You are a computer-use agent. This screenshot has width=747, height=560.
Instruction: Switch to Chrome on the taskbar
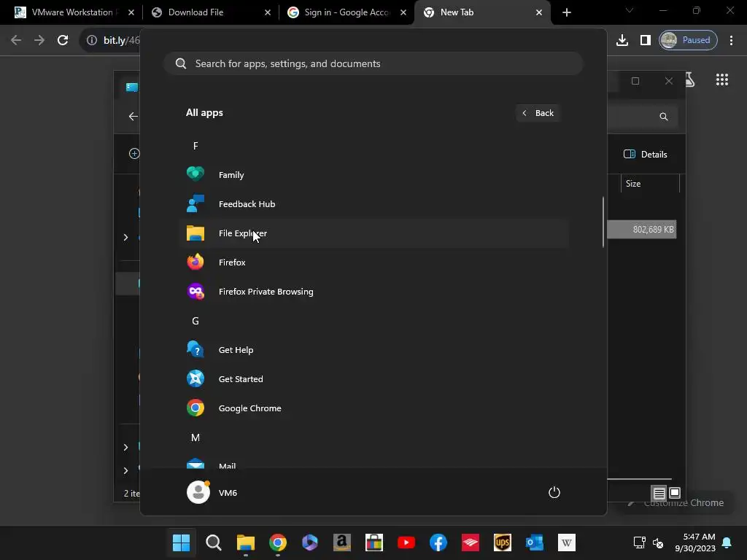click(278, 542)
